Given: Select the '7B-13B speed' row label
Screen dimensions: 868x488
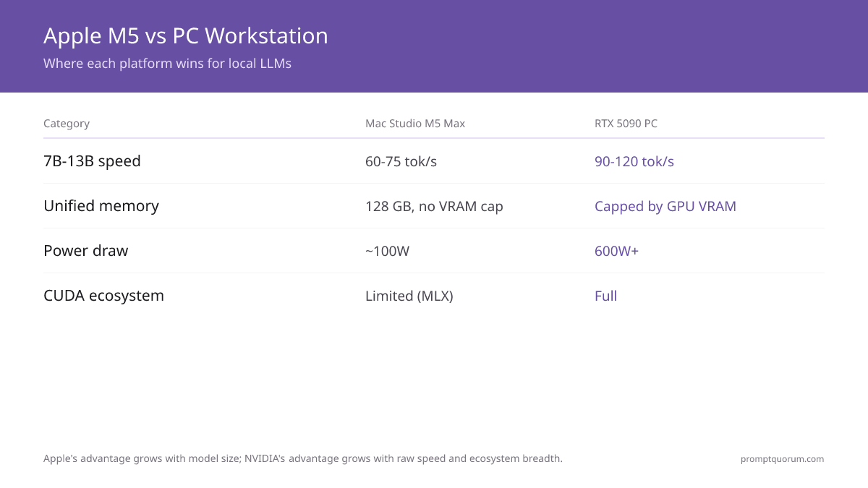Looking at the screenshot, I should click(x=92, y=161).
